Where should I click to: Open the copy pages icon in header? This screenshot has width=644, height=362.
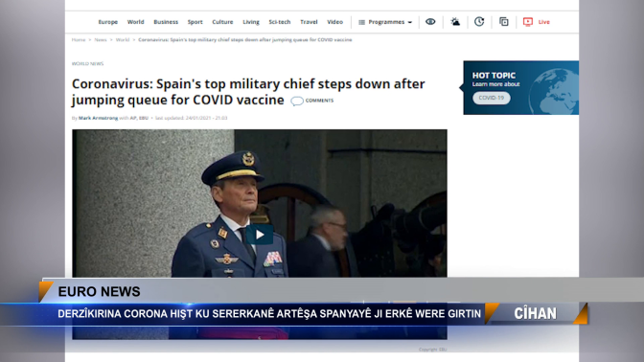503,22
